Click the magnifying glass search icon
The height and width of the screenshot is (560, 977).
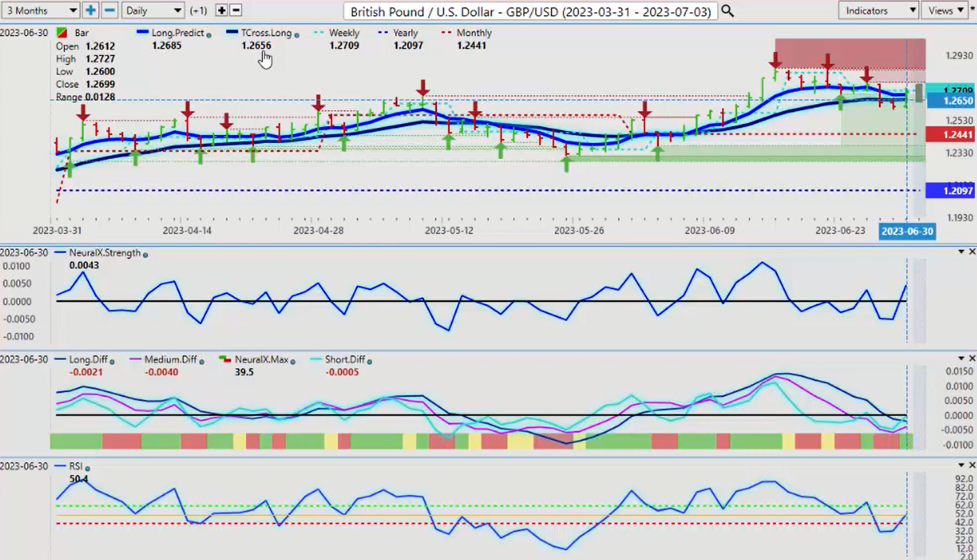[x=727, y=11]
